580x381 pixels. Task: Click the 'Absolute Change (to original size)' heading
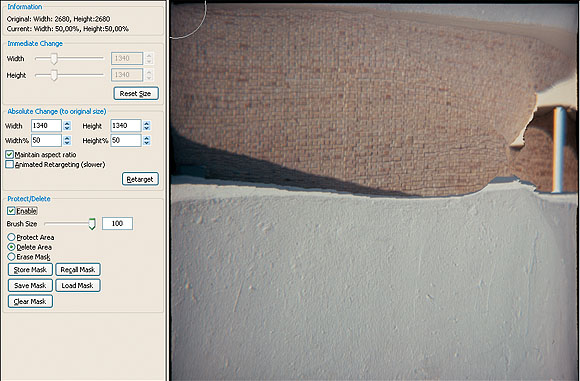tap(57, 111)
